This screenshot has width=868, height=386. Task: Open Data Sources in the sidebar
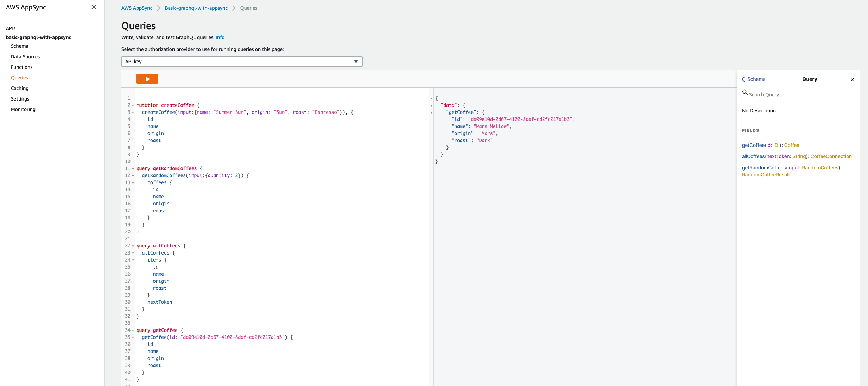pos(25,57)
